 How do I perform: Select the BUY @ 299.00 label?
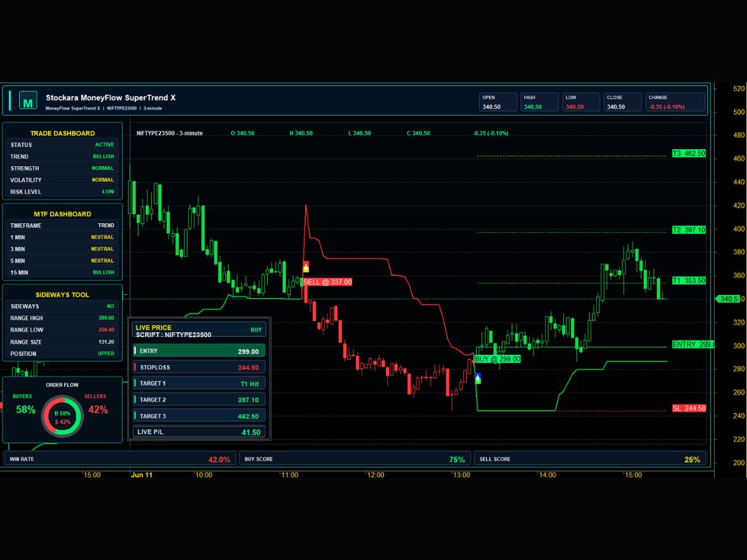[x=497, y=359]
